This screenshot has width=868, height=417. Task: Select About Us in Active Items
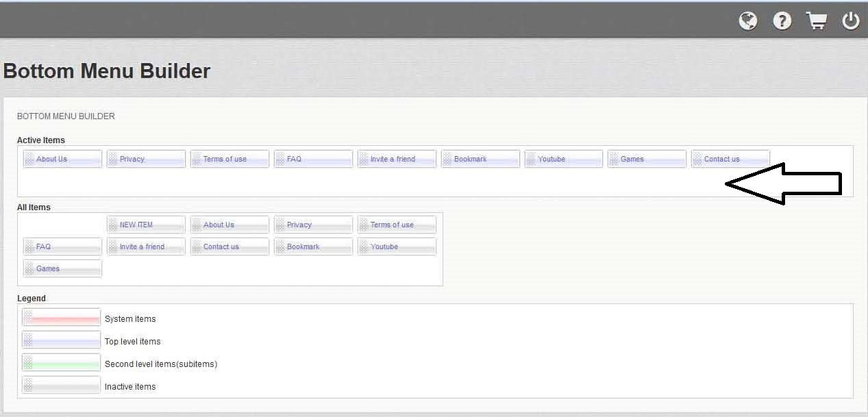click(x=62, y=159)
